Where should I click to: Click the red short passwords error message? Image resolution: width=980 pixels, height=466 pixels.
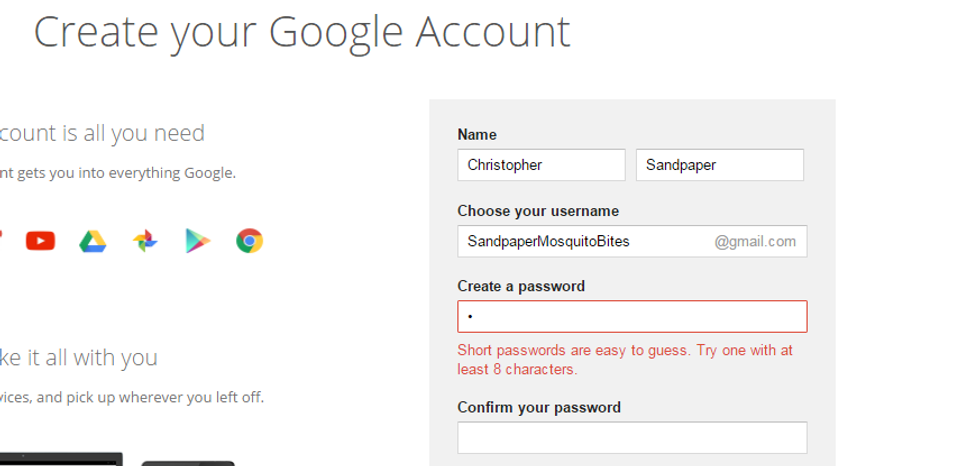coord(625,360)
